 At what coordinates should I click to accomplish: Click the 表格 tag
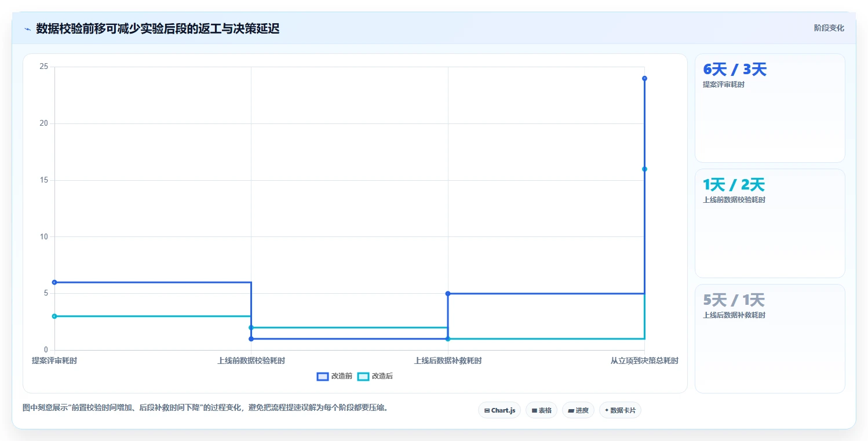coord(541,410)
